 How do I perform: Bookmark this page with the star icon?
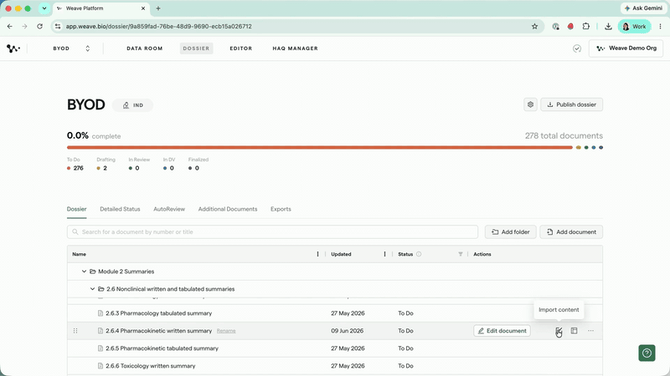coord(535,26)
